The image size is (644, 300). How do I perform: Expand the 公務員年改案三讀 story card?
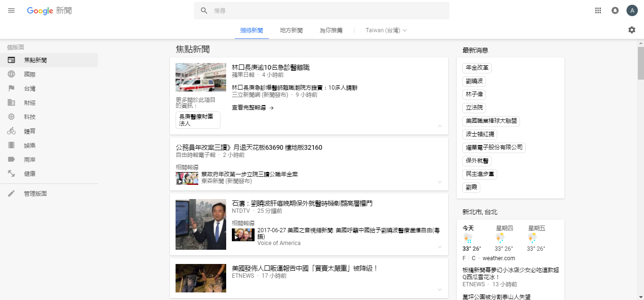(x=440, y=182)
